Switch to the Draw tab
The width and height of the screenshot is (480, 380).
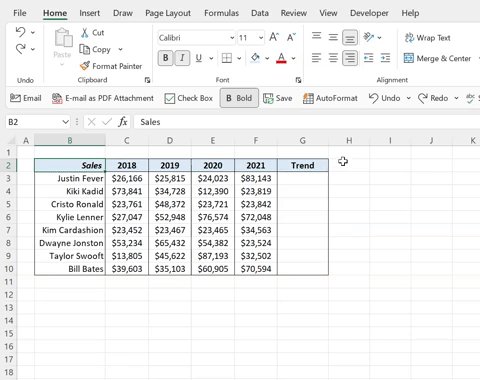click(x=123, y=13)
